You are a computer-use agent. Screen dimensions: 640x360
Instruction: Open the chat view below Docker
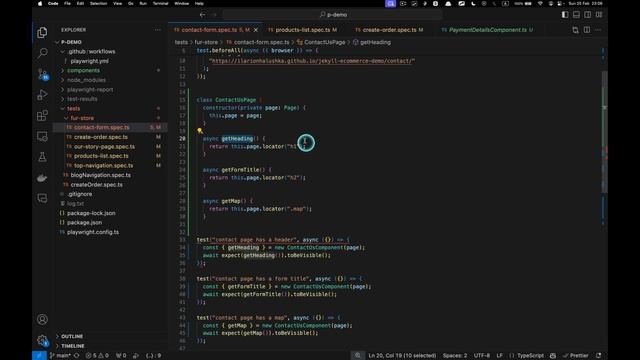pos(42,198)
